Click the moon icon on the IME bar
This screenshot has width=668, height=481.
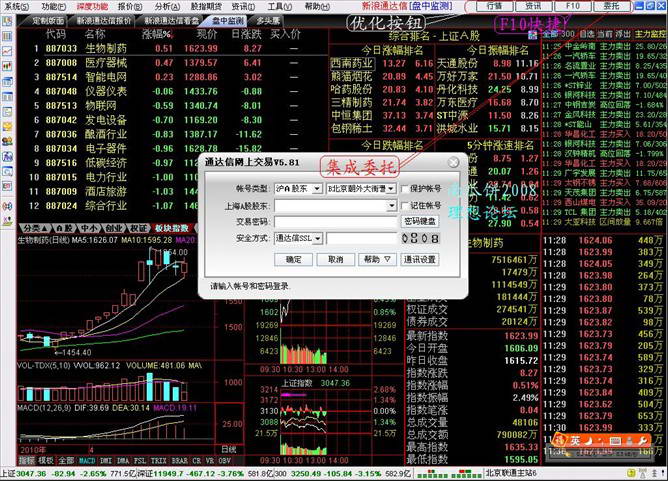coord(589,441)
